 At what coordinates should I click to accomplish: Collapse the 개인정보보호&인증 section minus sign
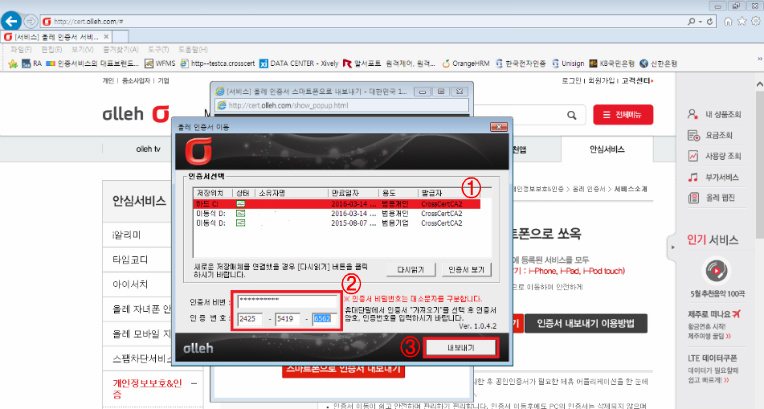pyautogui.click(x=194, y=384)
